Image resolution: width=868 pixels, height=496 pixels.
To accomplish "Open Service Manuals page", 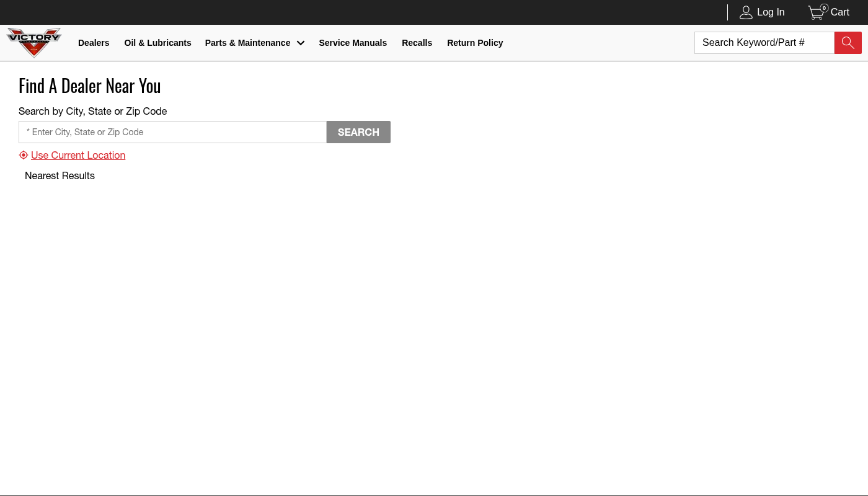I will click(x=353, y=43).
